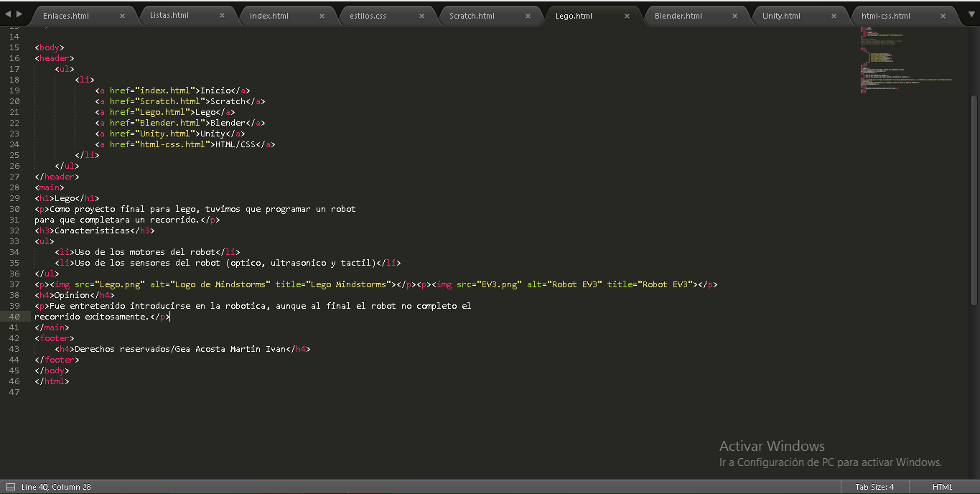Click the index.html Inicio anchor line

(x=172, y=90)
